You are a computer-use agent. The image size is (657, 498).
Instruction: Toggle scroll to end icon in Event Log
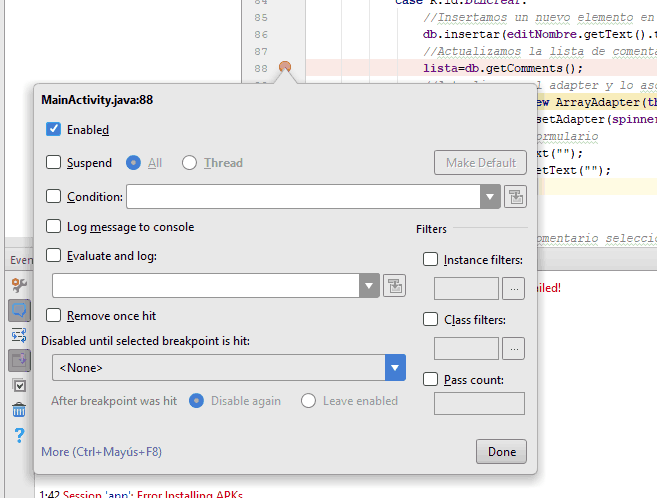[19, 360]
